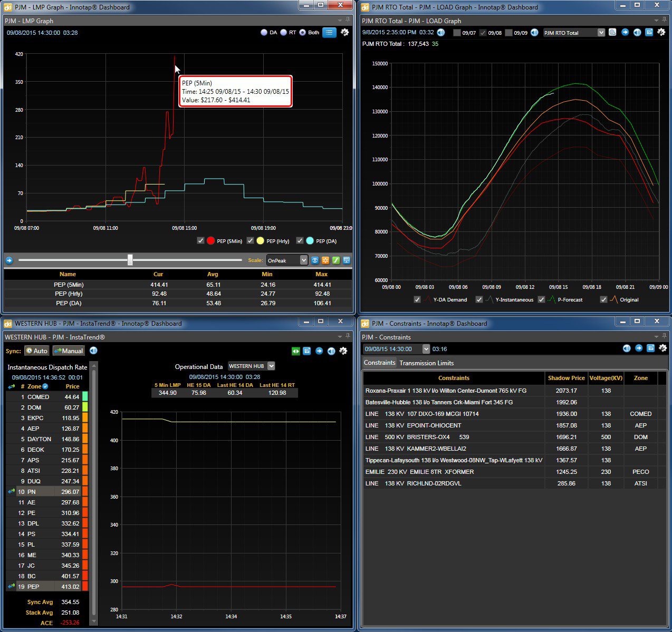The height and width of the screenshot is (632, 672).
Task: Switch to the Constraints tab
Action: (380, 363)
